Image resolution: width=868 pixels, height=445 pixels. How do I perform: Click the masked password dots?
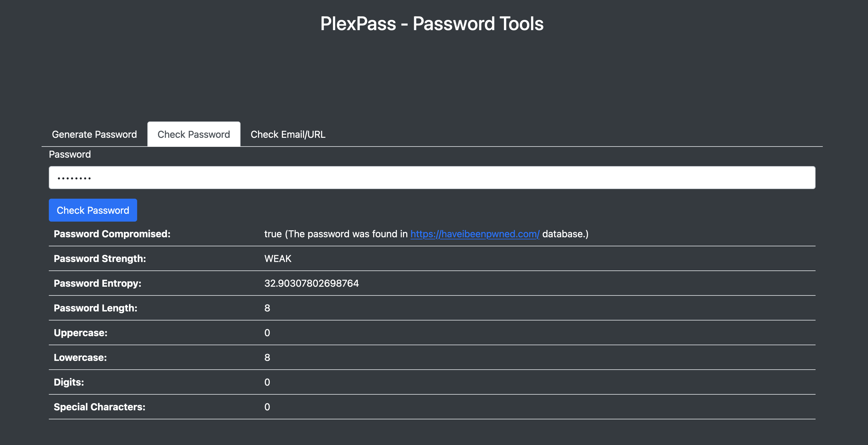(74, 178)
